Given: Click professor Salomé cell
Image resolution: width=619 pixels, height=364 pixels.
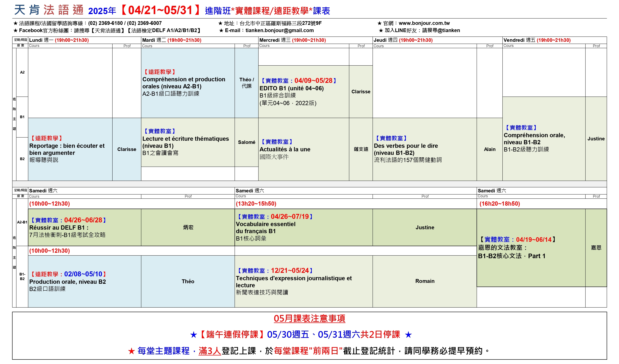Looking at the screenshot, I should click(x=247, y=142).
